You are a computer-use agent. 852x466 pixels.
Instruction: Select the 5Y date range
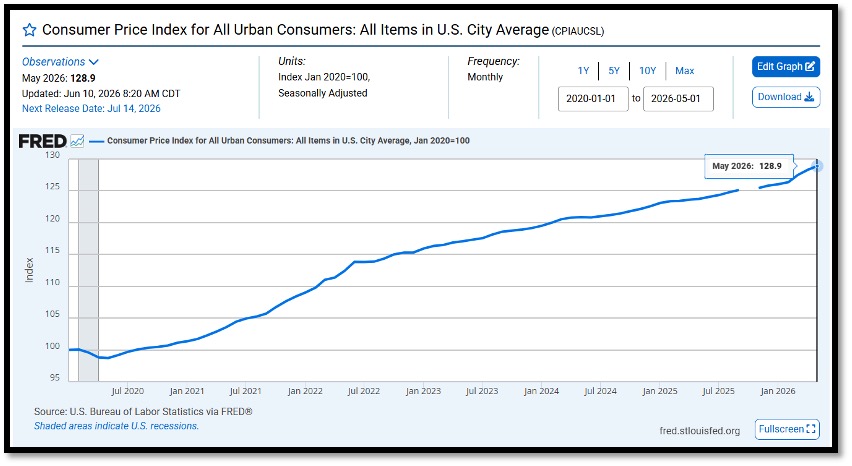(614, 71)
